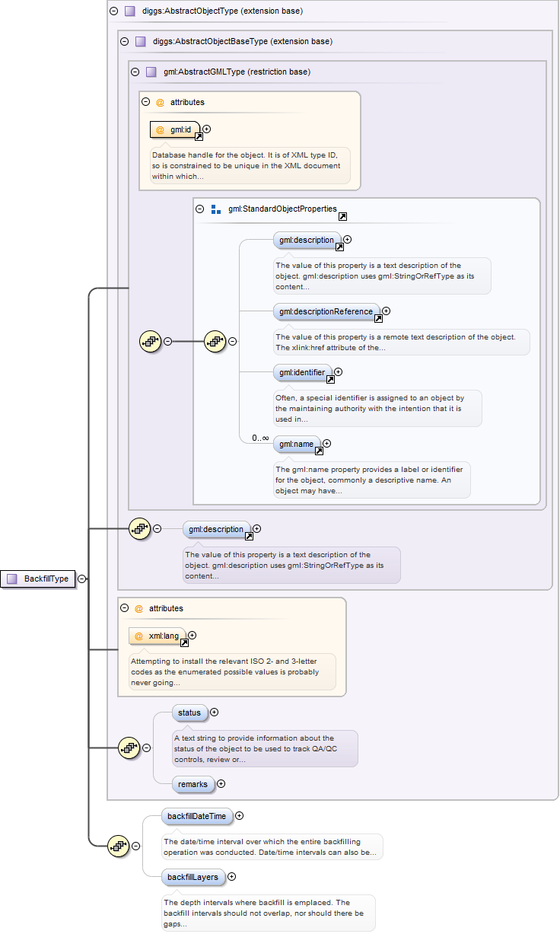Viewport: 560px width, 934px height.
Task: Expand the backfillLayers element
Action: point(232,877)
